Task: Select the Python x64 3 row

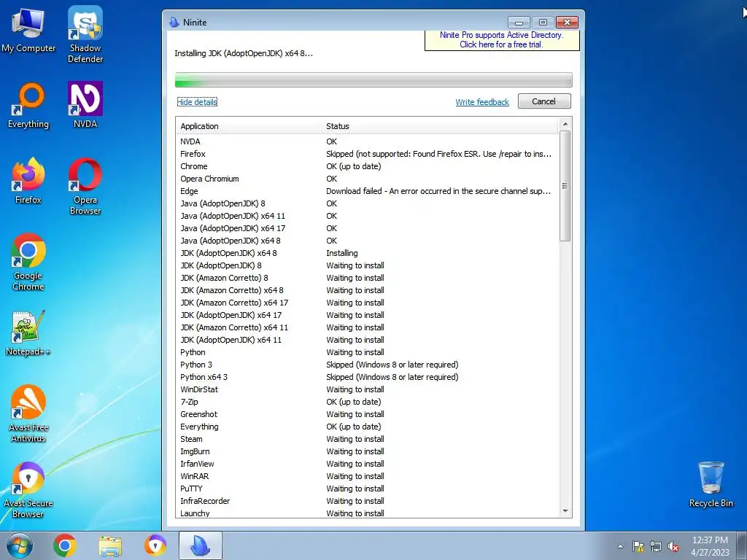Action: tap(367, 377)
